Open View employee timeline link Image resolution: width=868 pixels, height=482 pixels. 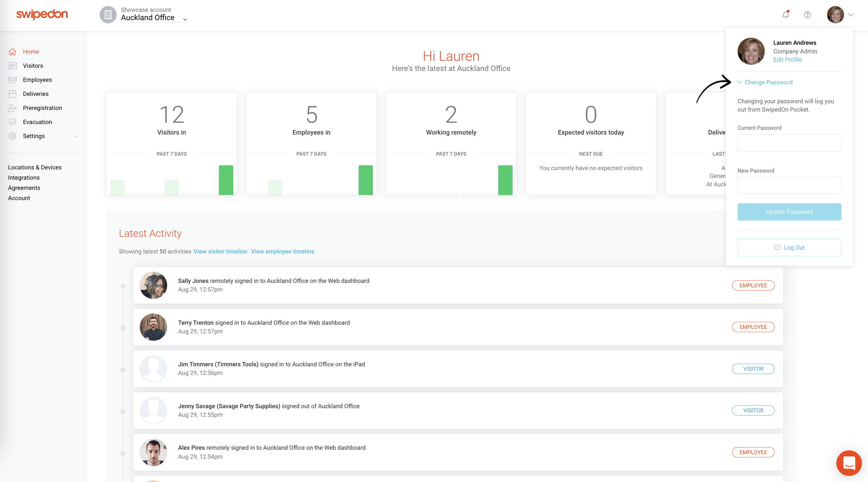click(283, 252)
